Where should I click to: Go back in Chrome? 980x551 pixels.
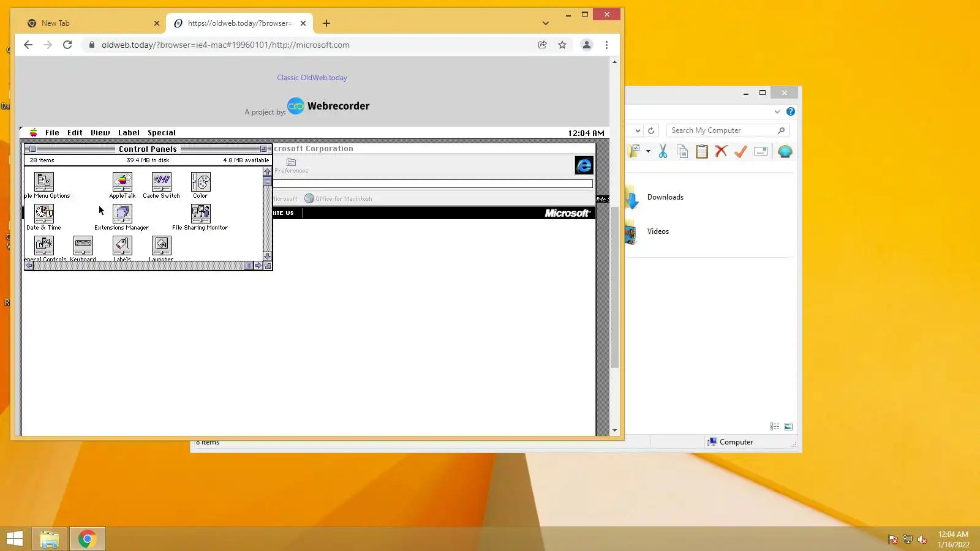(28, 45)
